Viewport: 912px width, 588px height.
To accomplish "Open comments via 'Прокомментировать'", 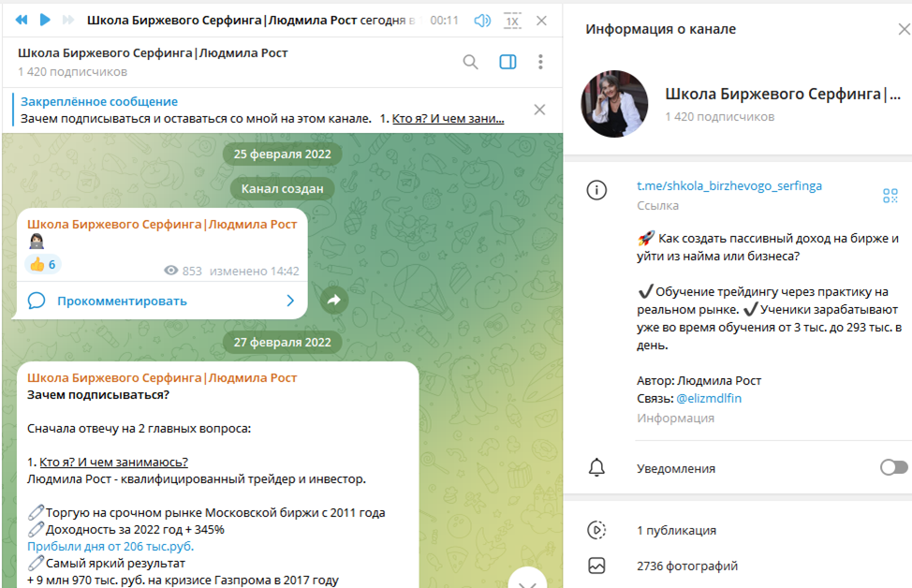I will (122, 301).
